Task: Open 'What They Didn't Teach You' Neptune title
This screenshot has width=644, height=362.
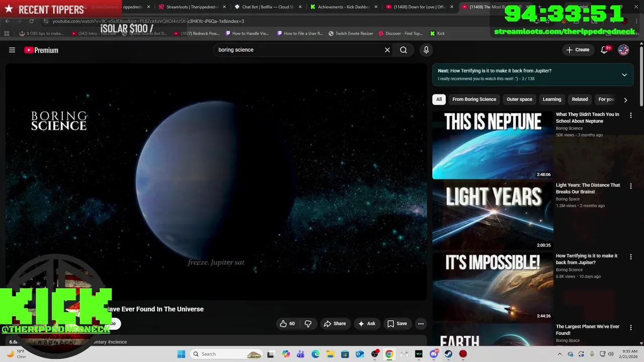Action: pyautogui.click(x=587, y=118)
